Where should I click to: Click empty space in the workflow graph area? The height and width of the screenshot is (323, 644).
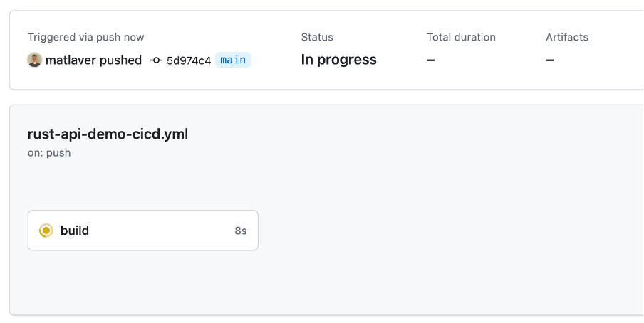point(411,230)
